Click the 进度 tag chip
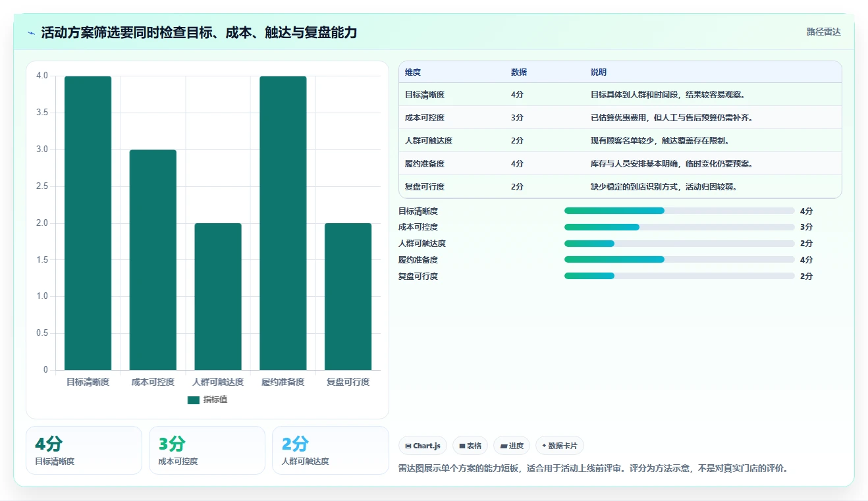The height and width of the screenshot is (501, 868). (512, 446)
